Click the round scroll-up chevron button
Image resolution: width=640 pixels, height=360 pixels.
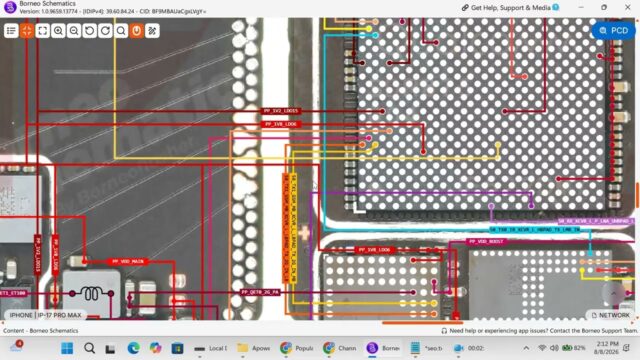(613, 293)
